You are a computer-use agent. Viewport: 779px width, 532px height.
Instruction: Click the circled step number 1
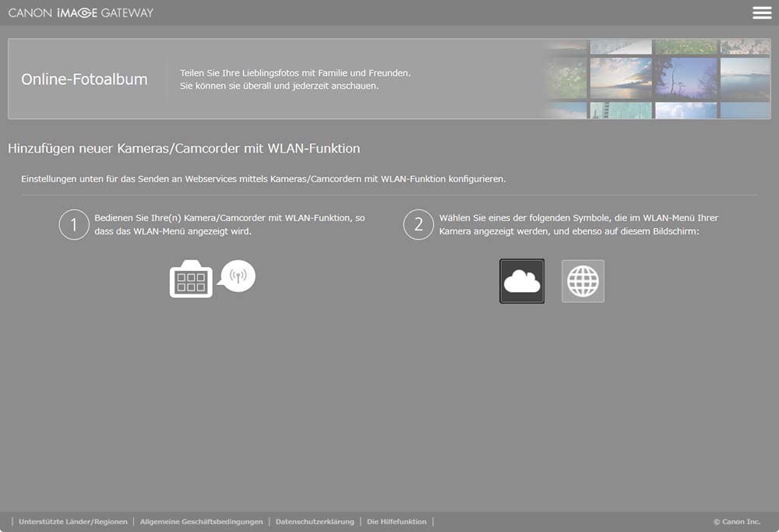point(74,225)
